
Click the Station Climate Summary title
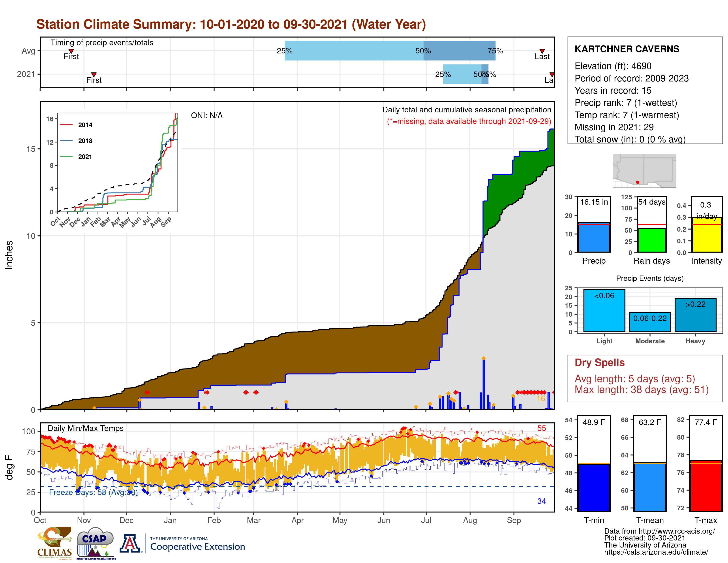click(231, 24)
